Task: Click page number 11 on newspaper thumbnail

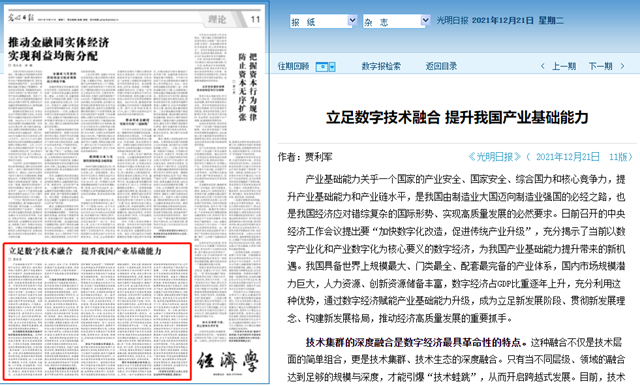Action: (255, 19)
